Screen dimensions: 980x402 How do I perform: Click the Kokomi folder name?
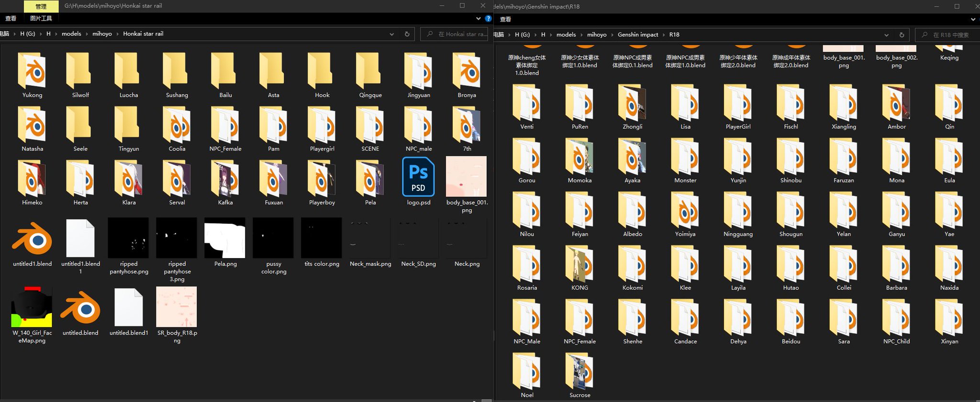click(x=633, y=288)
